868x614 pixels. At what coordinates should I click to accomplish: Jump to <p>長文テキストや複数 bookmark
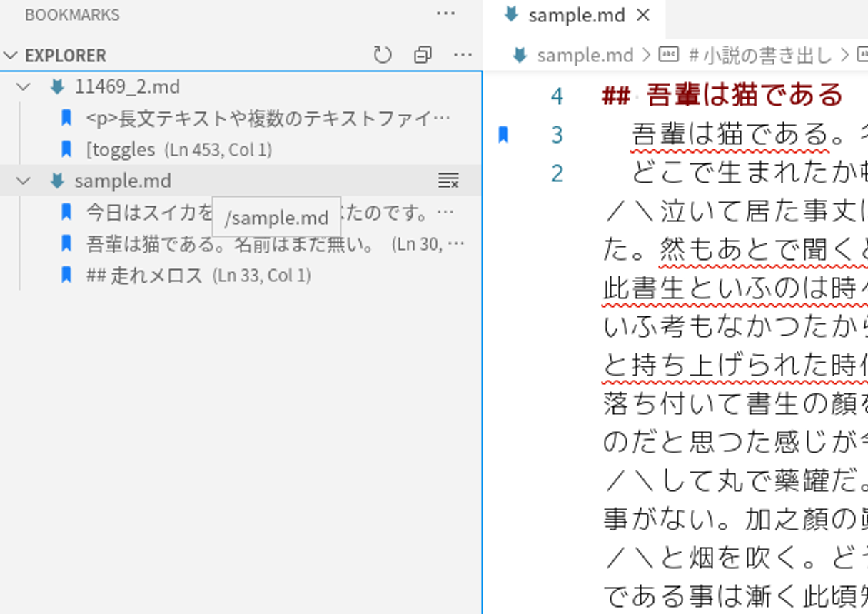point(268,118)
